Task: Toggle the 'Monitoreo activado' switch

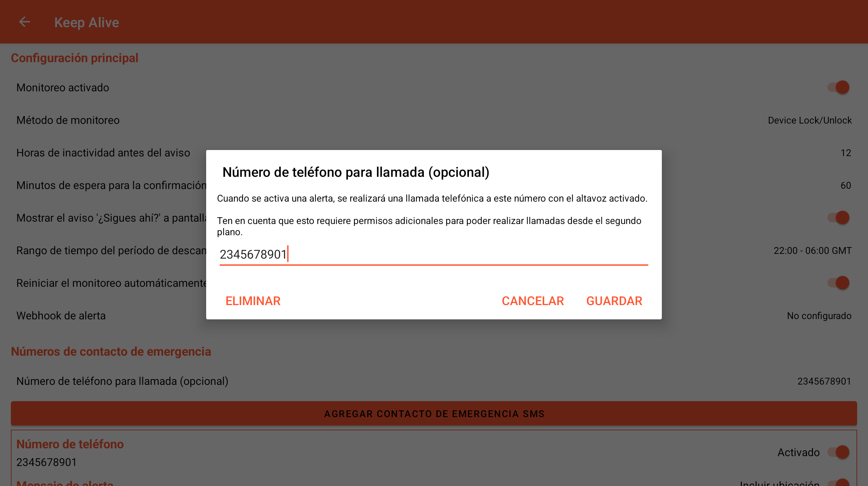Action: pos(838,88)
